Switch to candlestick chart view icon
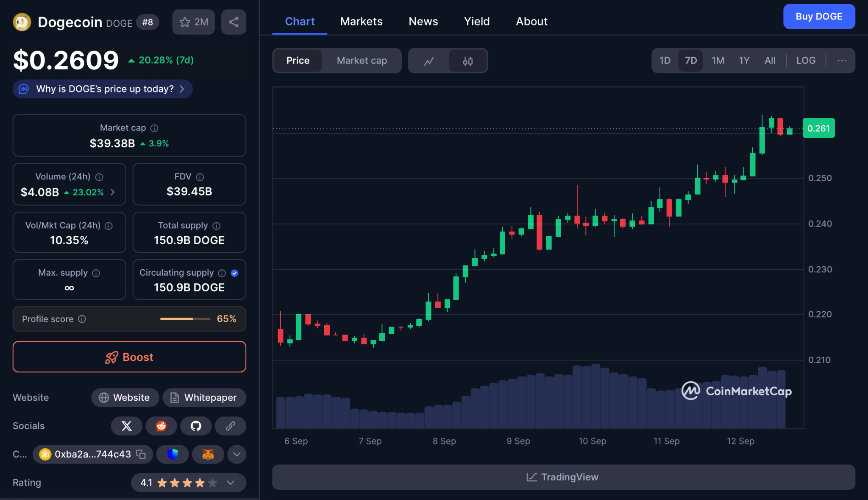Screen dimensions: 868x500 tap(467, 61)
